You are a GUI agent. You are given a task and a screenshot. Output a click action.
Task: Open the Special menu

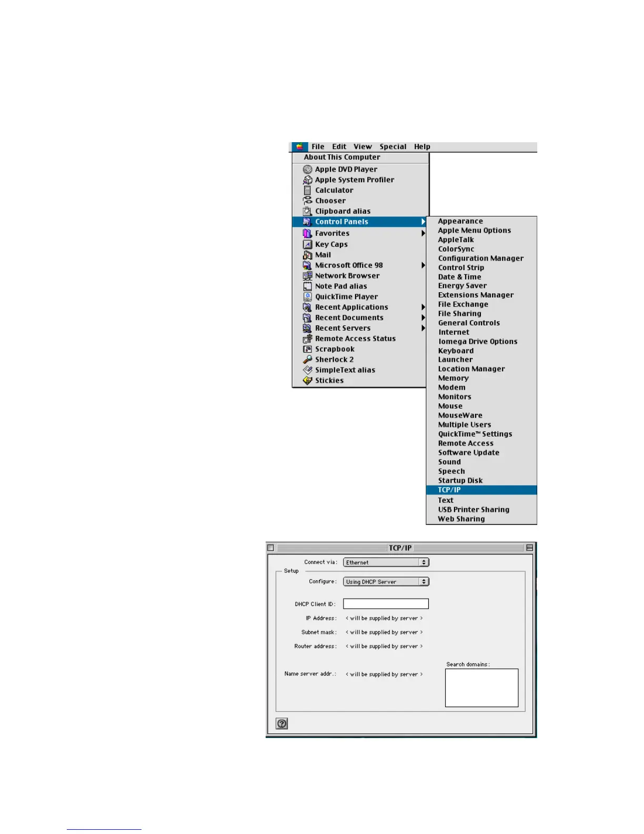(393, 147)
